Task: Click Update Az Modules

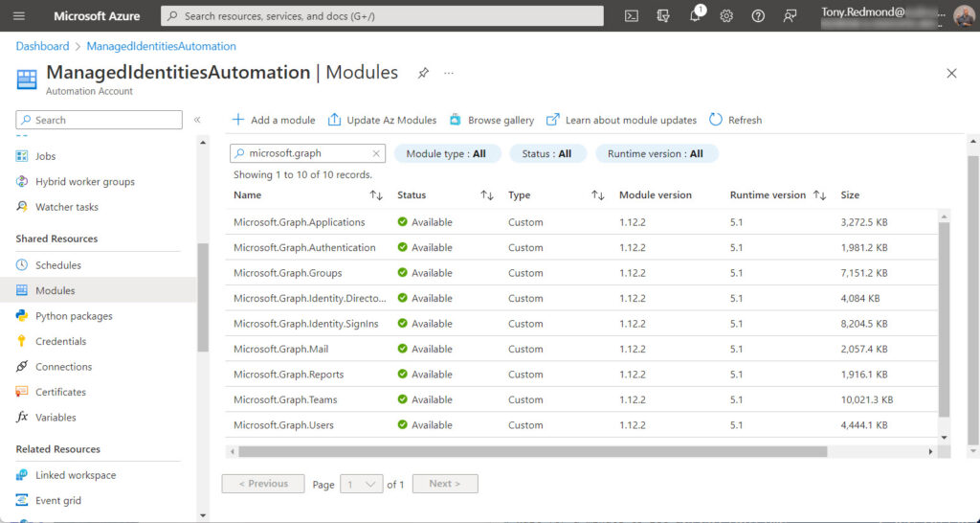Action: point(382,120)
